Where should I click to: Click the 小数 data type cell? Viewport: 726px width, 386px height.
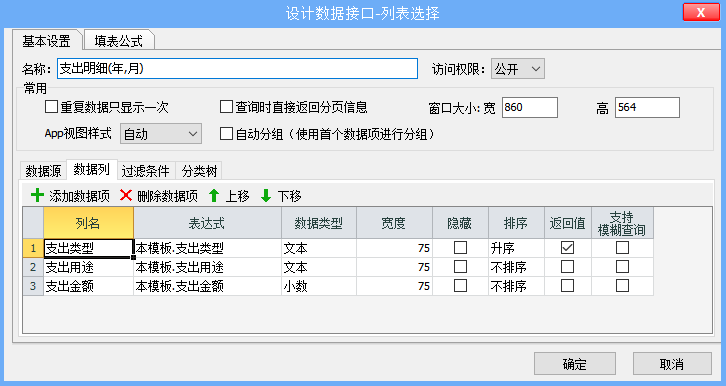[x=319, y=286]
